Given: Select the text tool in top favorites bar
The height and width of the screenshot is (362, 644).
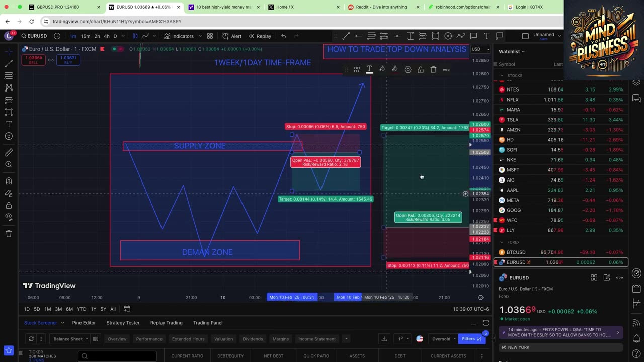Looking at the screenshot, I should tap(487, 36).
